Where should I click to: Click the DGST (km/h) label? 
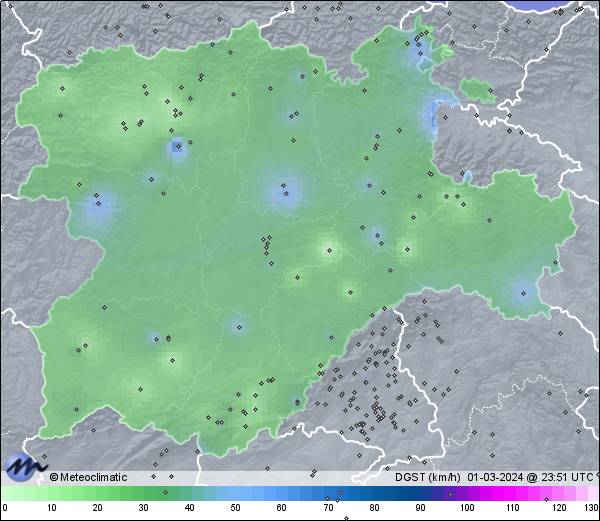coord(427,477)
